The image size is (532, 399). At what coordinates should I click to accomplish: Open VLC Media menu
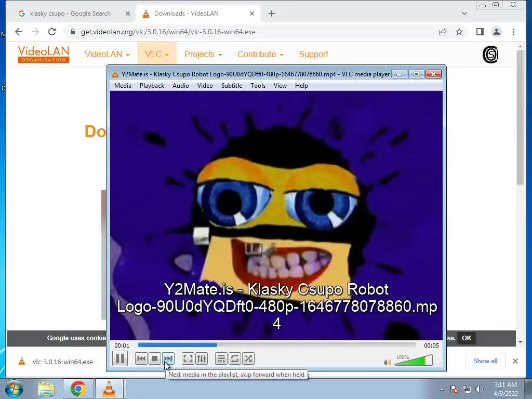pyautogui.click(x=123, y=86)
